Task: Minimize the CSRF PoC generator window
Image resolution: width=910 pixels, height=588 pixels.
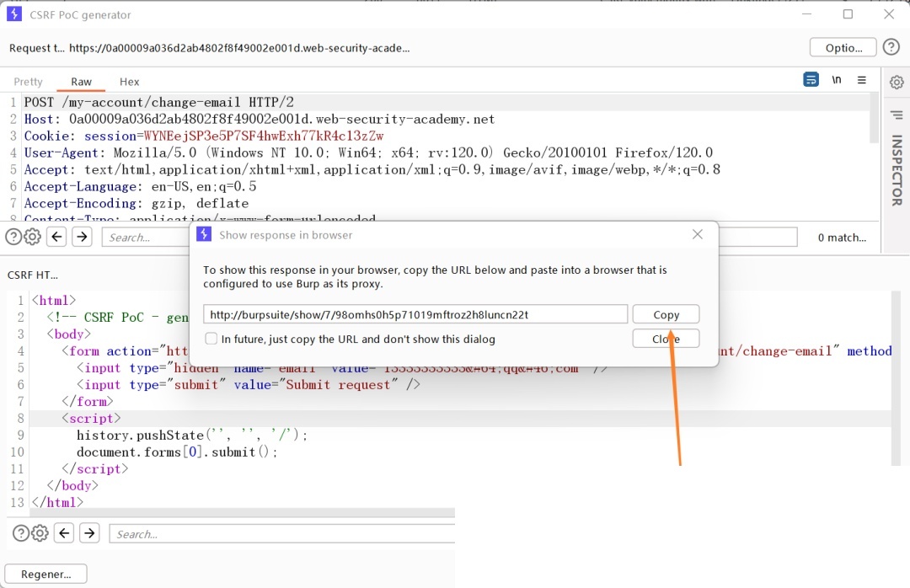Action: pos(806,14)
